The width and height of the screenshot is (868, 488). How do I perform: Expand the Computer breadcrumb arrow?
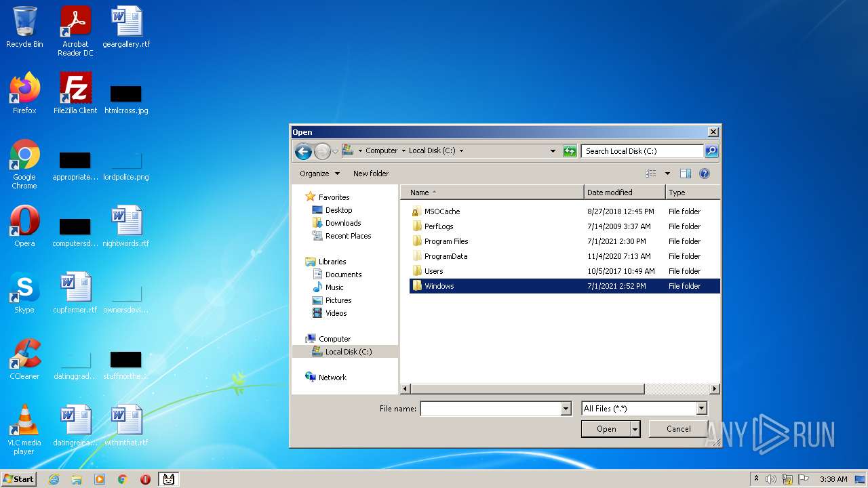tap(403, 151)
